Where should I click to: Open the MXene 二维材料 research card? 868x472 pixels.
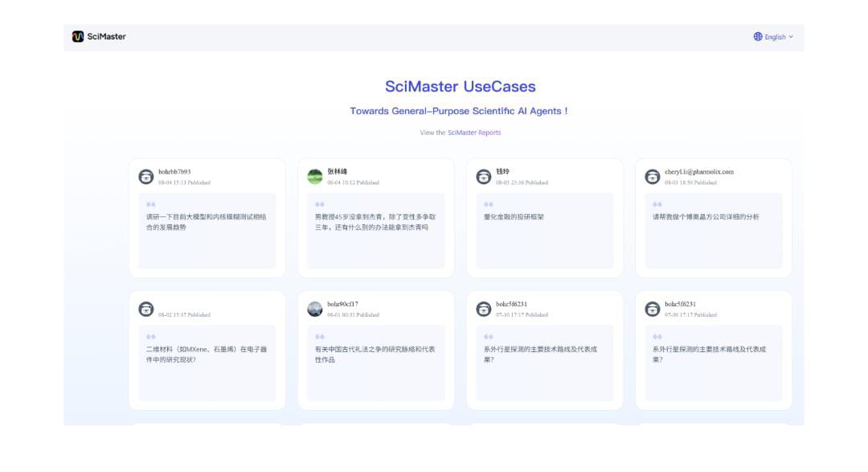tap(207, 362)
